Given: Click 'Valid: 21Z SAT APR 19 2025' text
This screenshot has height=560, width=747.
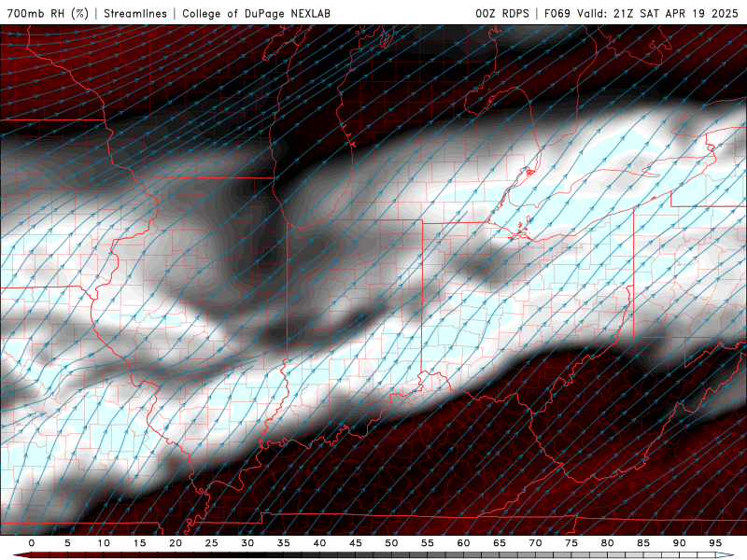Looking at the screenshot, I should tap(657, 13).
